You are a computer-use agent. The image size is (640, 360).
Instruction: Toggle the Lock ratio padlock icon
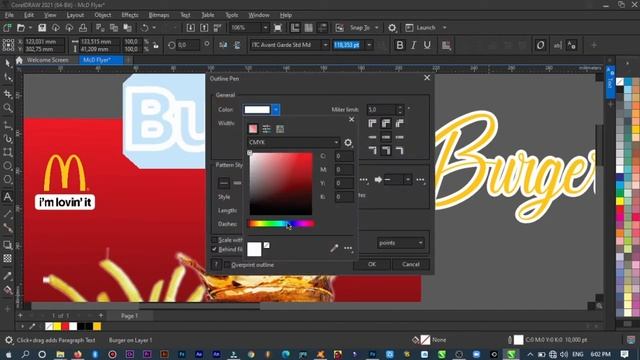[156, 45]
